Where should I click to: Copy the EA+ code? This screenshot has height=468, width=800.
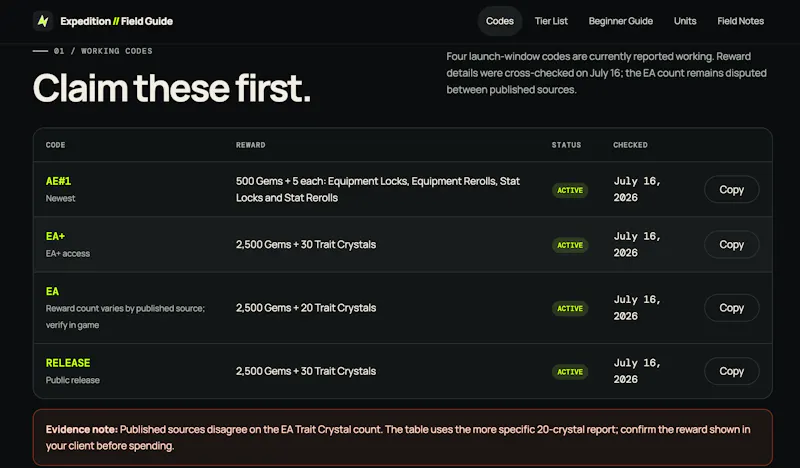click(731, 244)
